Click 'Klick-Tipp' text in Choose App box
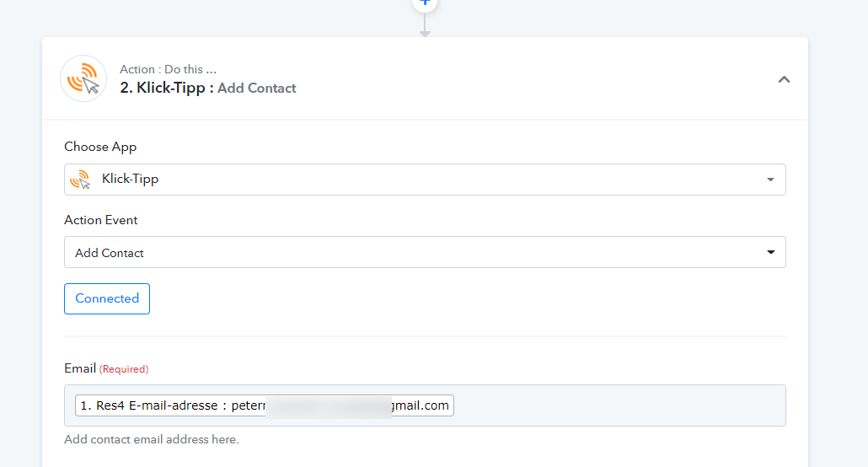This screenshot has height=467, width=868. (x=130, y=179)
